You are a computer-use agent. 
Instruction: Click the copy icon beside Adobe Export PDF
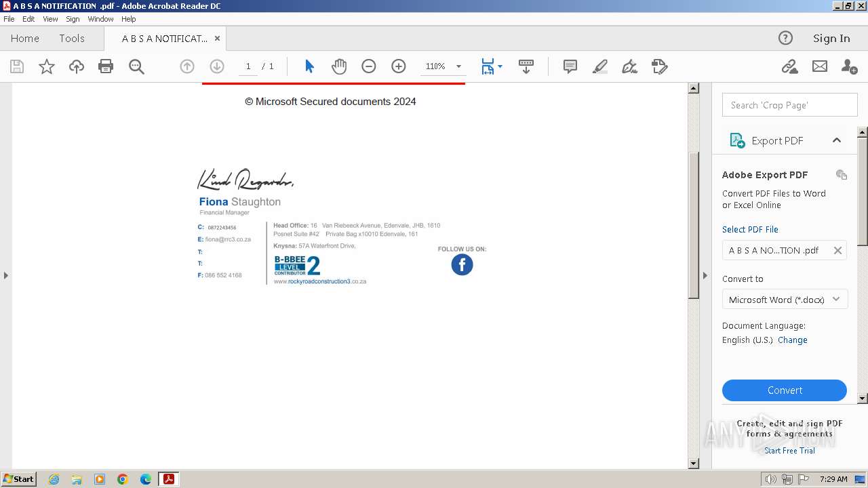click(842, 175)
